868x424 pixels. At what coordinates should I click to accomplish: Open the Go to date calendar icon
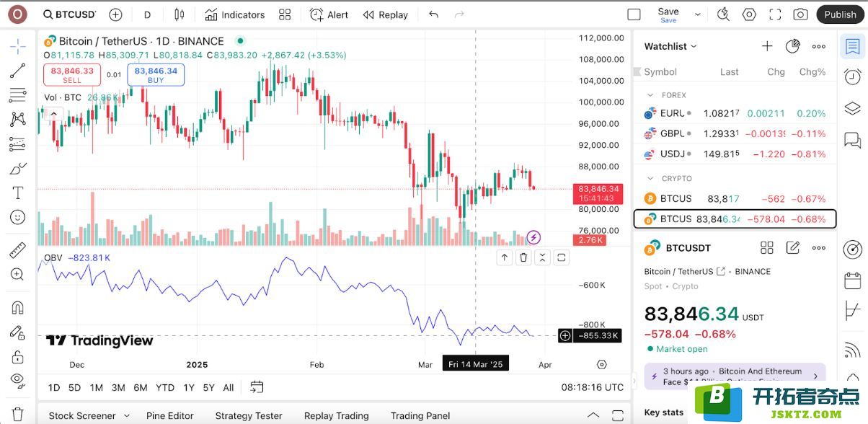[257, 387]
